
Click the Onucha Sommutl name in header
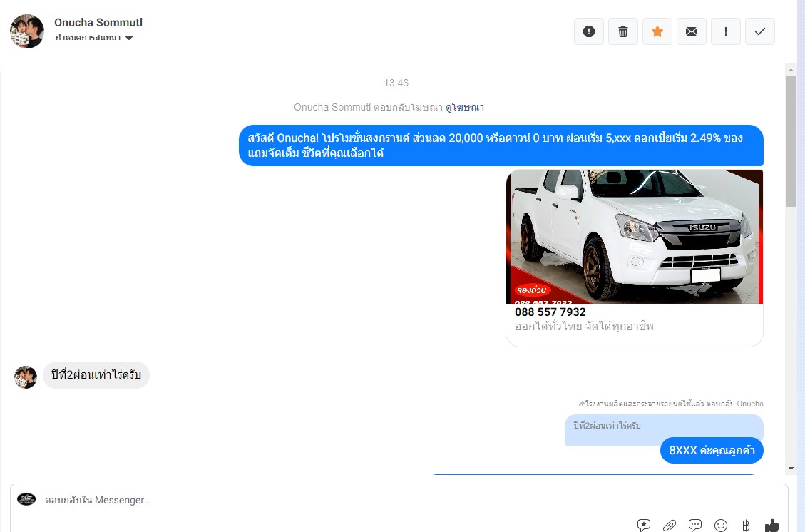98,23
